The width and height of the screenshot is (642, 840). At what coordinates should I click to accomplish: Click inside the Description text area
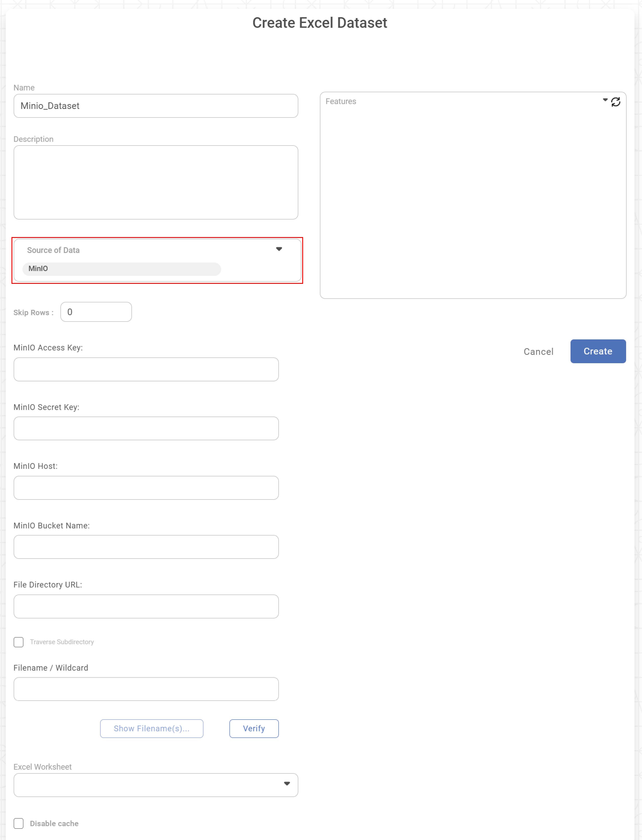tap(156, 182)
